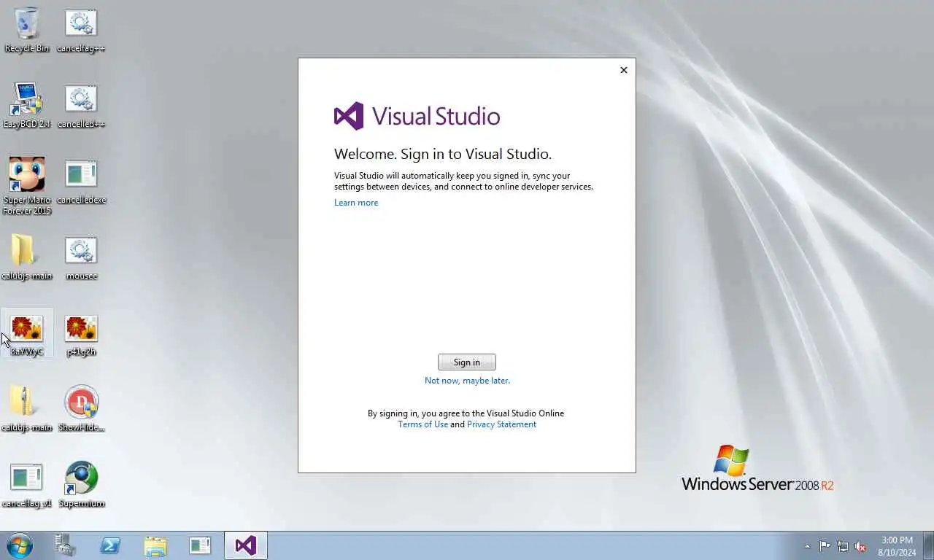Image resolution: width=934 pixels, height=560 pixels.
Task: Launch Windows PowerShell from the taskbar
Action: pos(110,545)
